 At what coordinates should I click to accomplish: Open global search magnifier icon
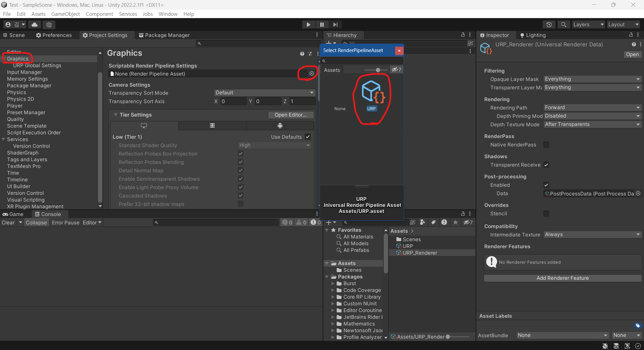pyautogui.click(x=564, y=25)
